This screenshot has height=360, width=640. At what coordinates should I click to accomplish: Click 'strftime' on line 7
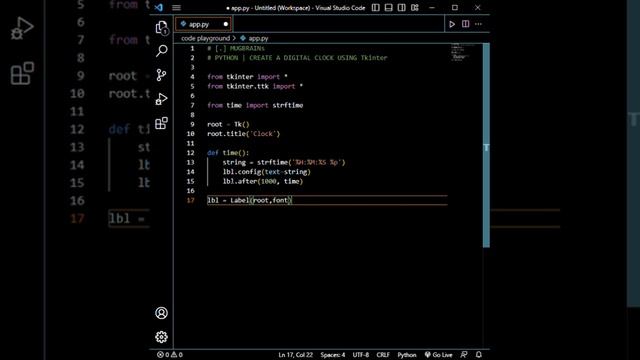(288, 105)
